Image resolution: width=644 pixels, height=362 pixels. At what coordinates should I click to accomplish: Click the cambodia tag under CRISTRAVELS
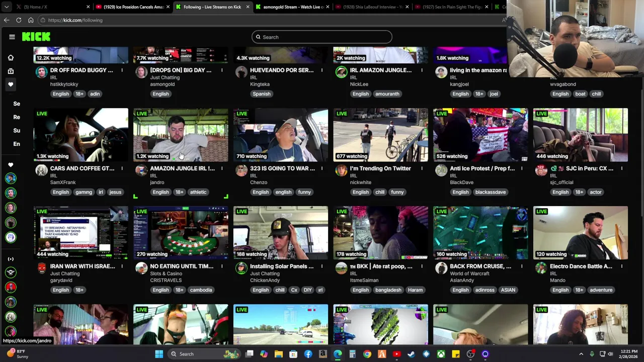click(x=201, y=290)
